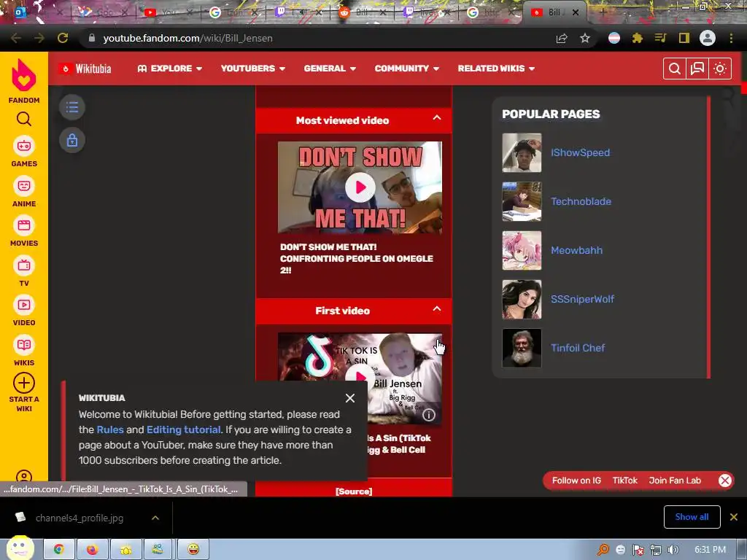
Task: Expand the General menu
Action: coord(330,69)
